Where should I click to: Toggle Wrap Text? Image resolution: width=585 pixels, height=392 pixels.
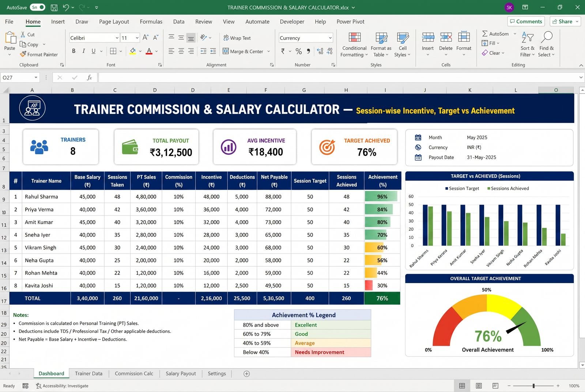(x=237, y=38)
